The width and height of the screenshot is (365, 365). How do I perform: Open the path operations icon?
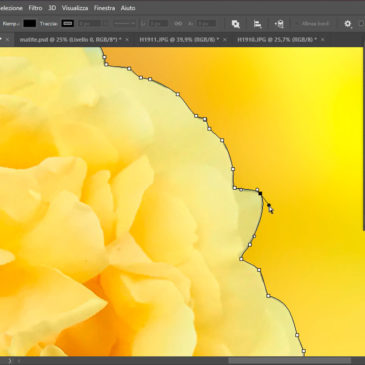pyautogui.click(x=236, y=24)
